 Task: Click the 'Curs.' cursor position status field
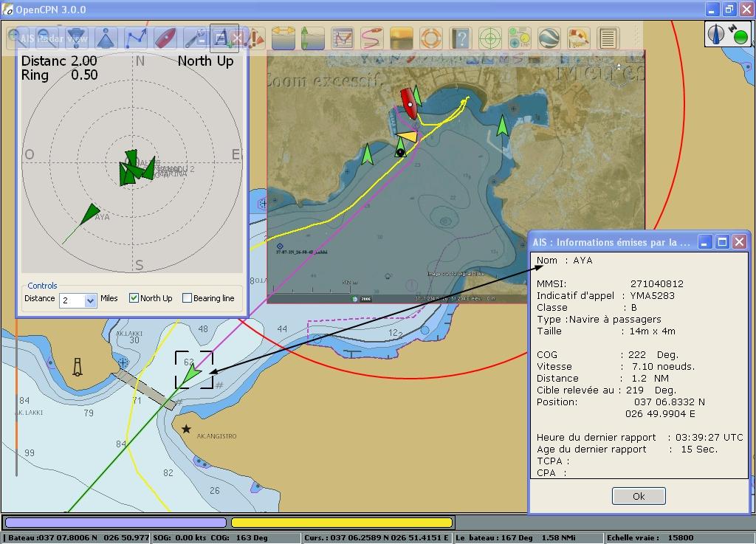[377, 538]
